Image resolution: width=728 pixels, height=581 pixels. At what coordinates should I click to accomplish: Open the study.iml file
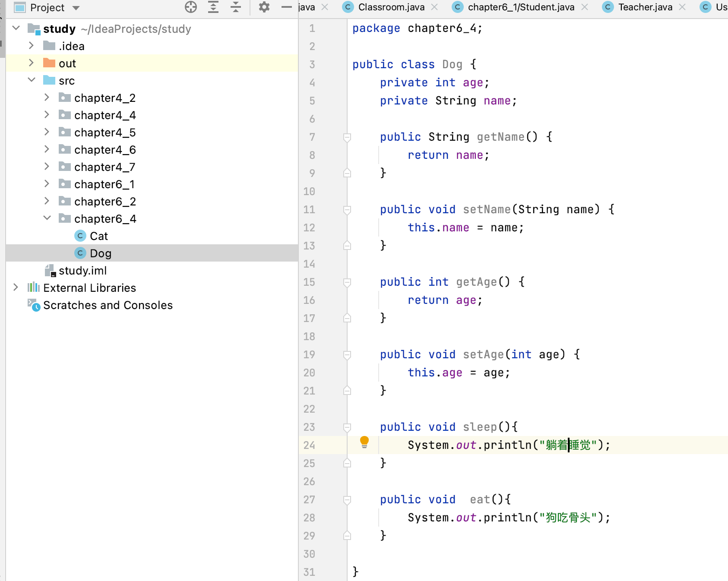click(x=82, y=271)
